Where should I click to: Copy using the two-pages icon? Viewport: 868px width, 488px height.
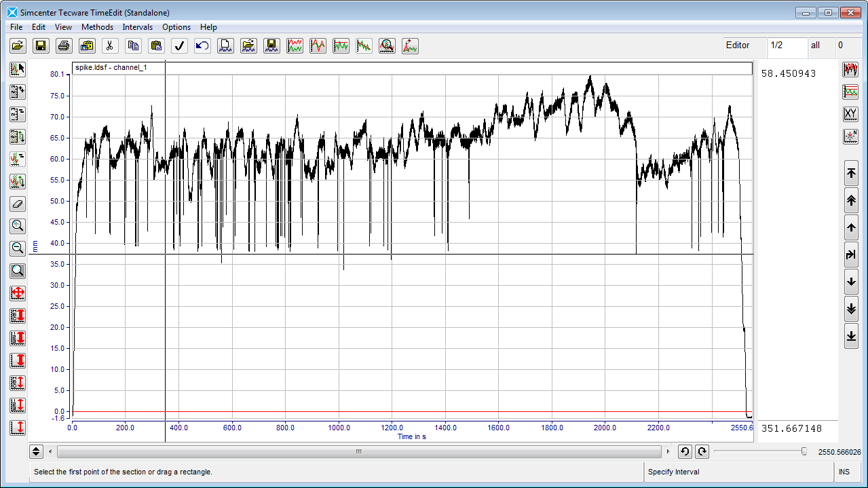point(133,45)
